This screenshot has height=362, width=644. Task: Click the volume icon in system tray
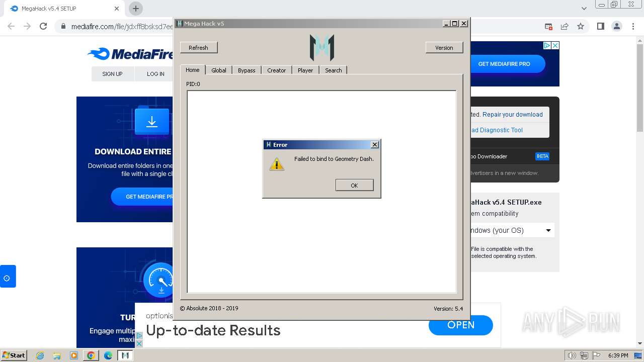click(x=572, y=355)
